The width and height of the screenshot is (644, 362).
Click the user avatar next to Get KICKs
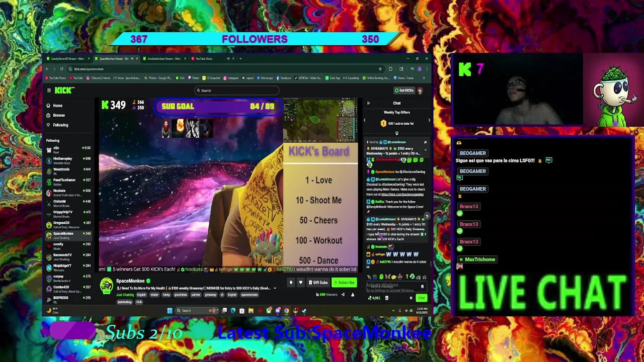[x=420, y=90]
